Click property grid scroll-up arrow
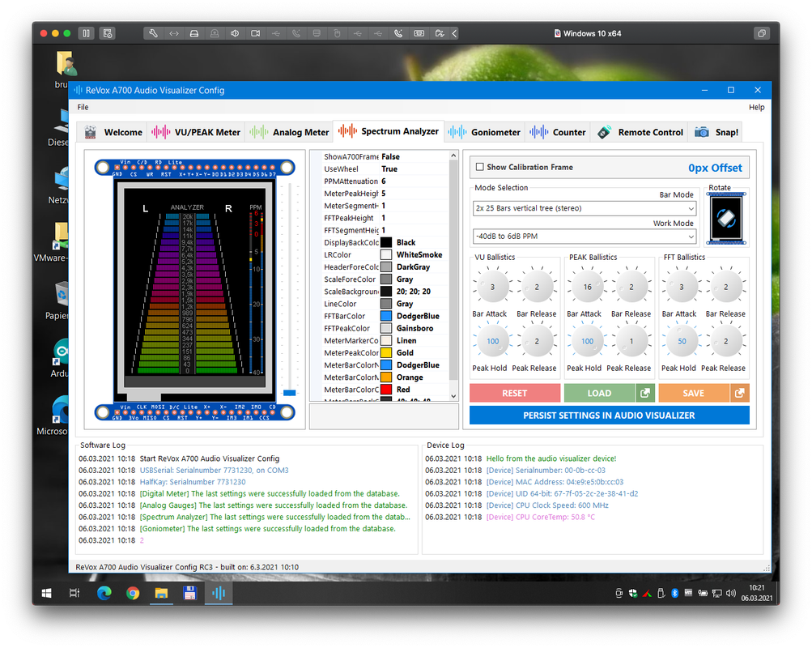812x648 pixels. pos(453,156)
